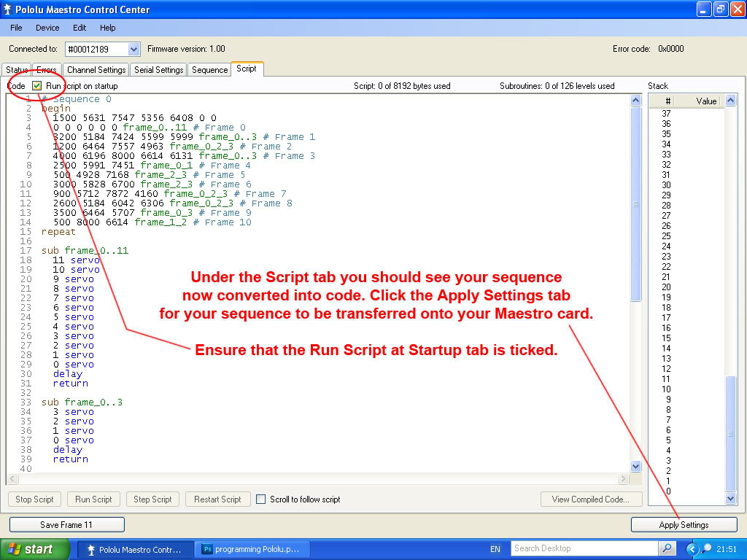Toggle Scroll to follow script checkbox
The width and height of the screenshot is (747, 560).
point(260,499)
